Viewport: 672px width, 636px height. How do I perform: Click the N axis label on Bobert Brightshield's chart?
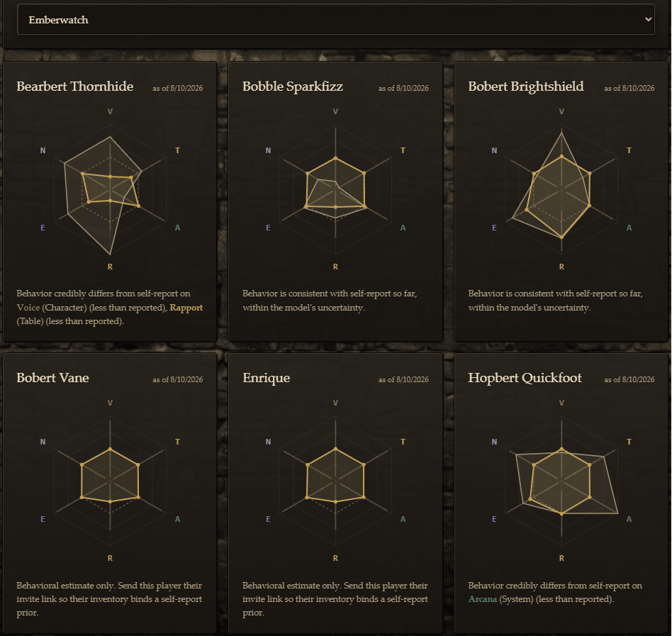pyautogui.click(x=494, y=150)
